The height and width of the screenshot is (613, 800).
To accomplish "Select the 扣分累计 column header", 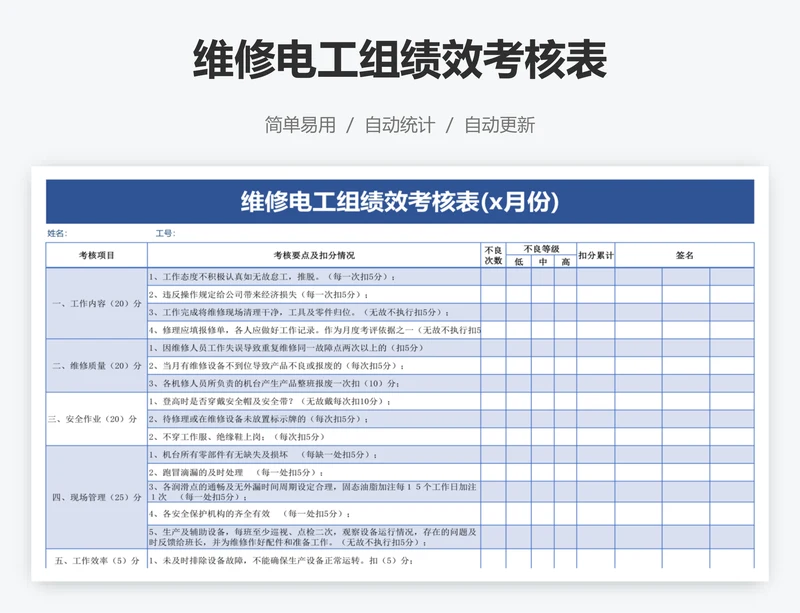I will pyautogui.click(x=596, y=255).
